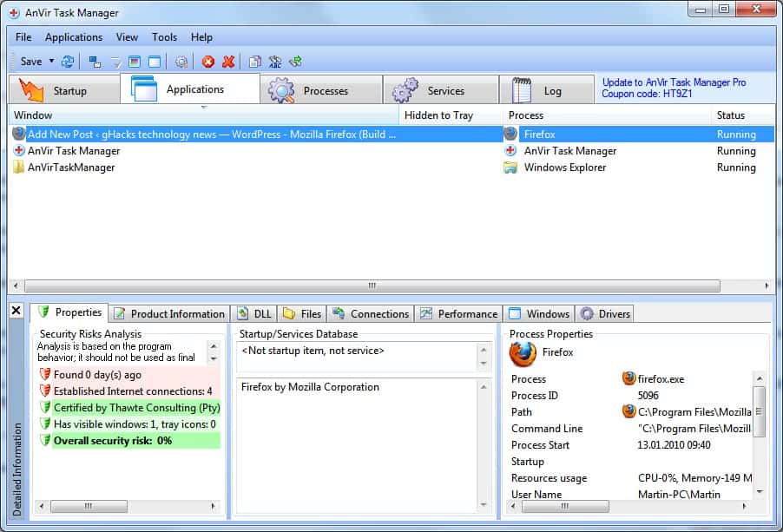Click the AnVir red cross icon in window list
This screenshot has width=783, height=532.
(18, 150)
